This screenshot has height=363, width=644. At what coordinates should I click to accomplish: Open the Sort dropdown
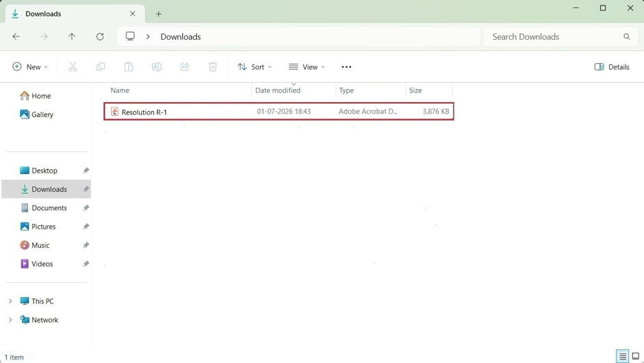tap(255, 67)
